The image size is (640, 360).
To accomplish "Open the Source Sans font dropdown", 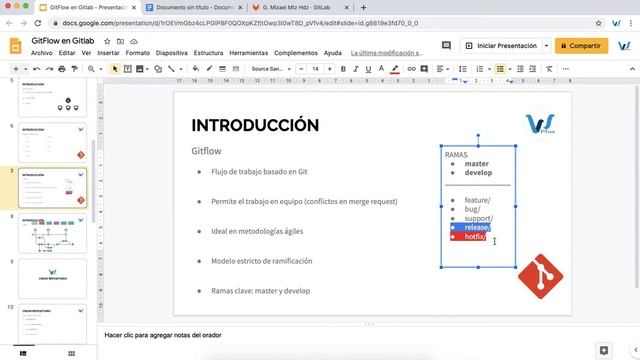I will click(x=271, y=69).
